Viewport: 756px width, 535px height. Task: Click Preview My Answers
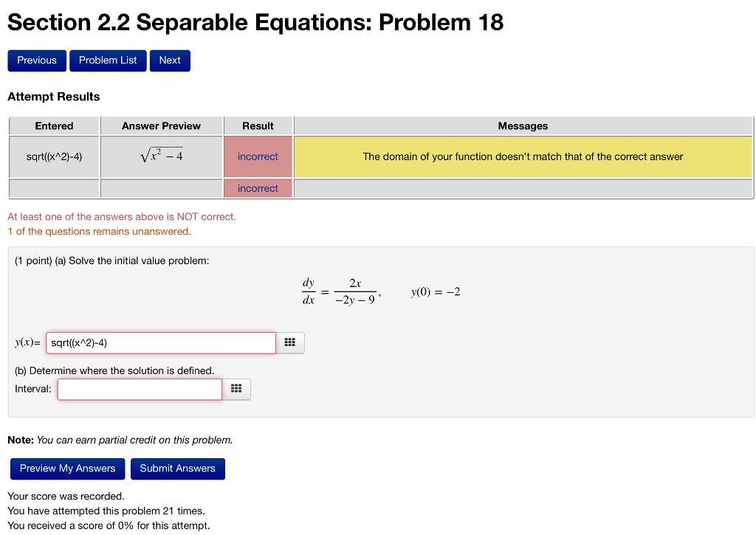click(x=67, y=469)
